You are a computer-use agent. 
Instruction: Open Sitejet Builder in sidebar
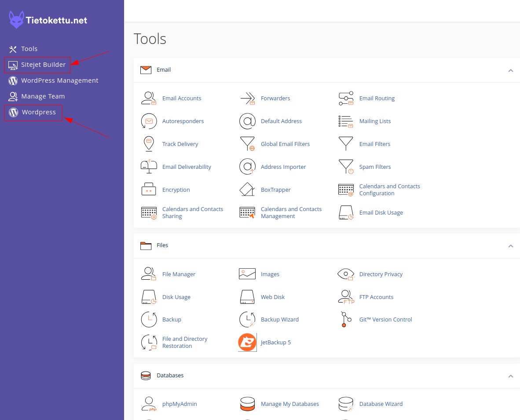click(x=37, y=65)
